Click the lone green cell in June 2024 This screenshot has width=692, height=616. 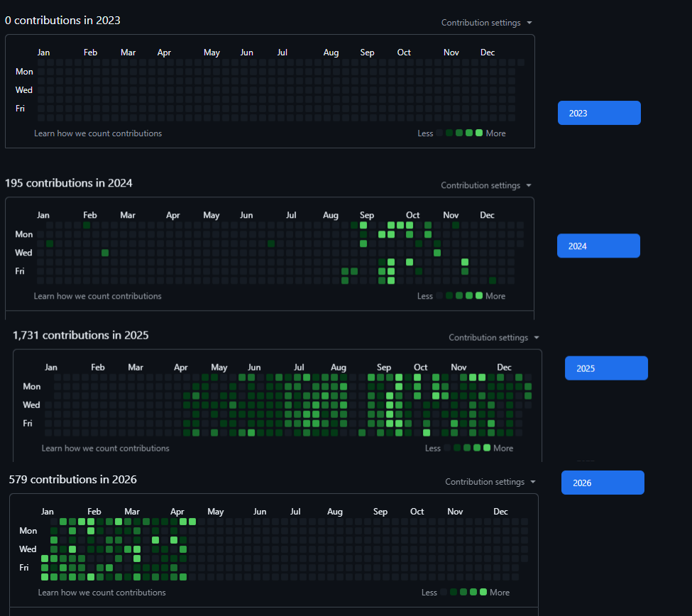tap(271, 243)
